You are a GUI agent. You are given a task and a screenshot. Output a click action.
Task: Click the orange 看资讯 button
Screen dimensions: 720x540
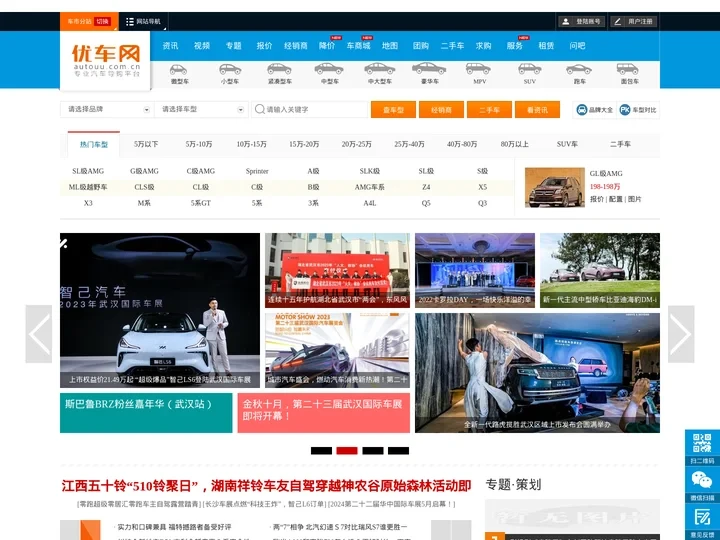click(x=537, y=110)
